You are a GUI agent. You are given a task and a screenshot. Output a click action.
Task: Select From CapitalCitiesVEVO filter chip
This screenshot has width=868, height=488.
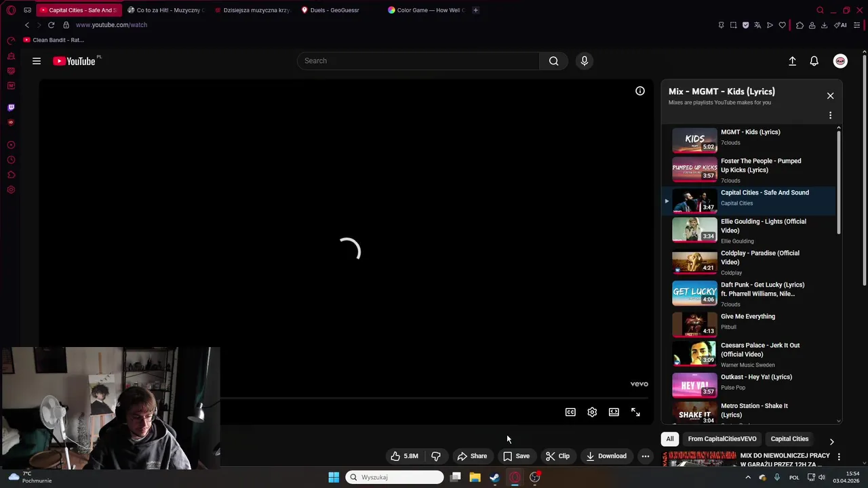pyautogui.click(x=722, y=439)
